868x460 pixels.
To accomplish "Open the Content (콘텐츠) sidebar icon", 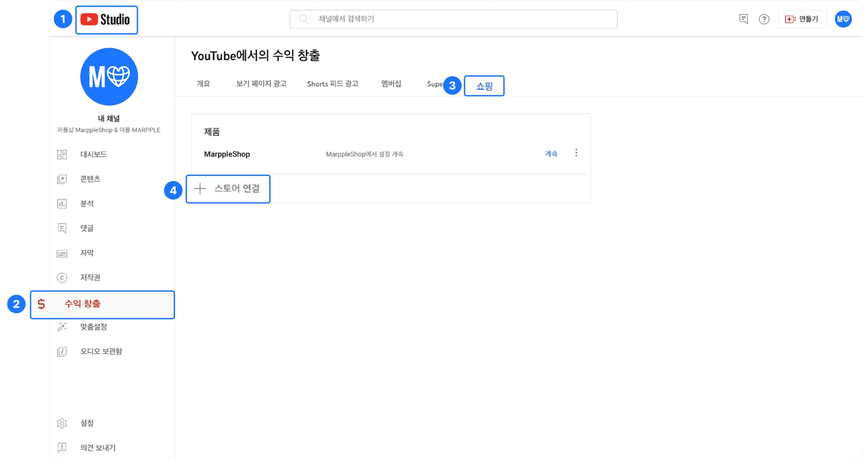I will (x=62, y=179).
